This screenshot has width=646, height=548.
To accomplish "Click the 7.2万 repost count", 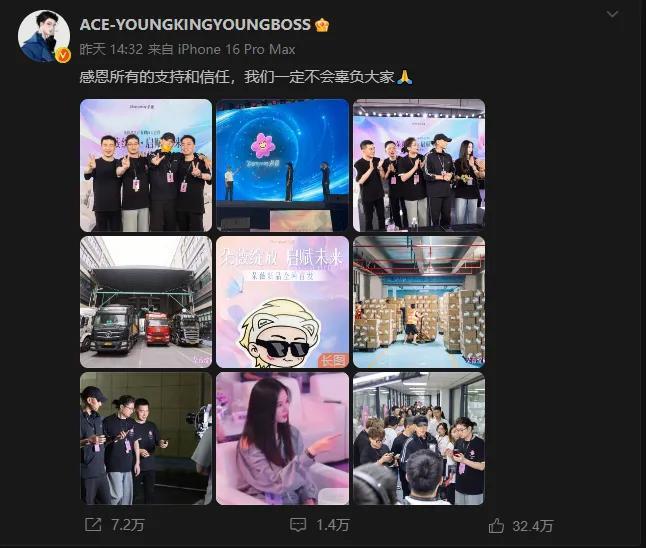I will coord(128,525).
